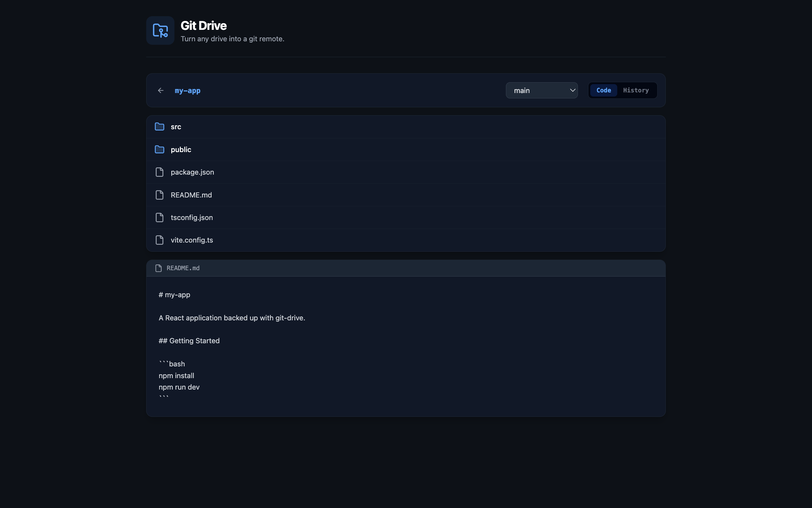Viewport: 812px width, 508px height.
Task: Open the main branch dropdown
Action: (541, 90)
